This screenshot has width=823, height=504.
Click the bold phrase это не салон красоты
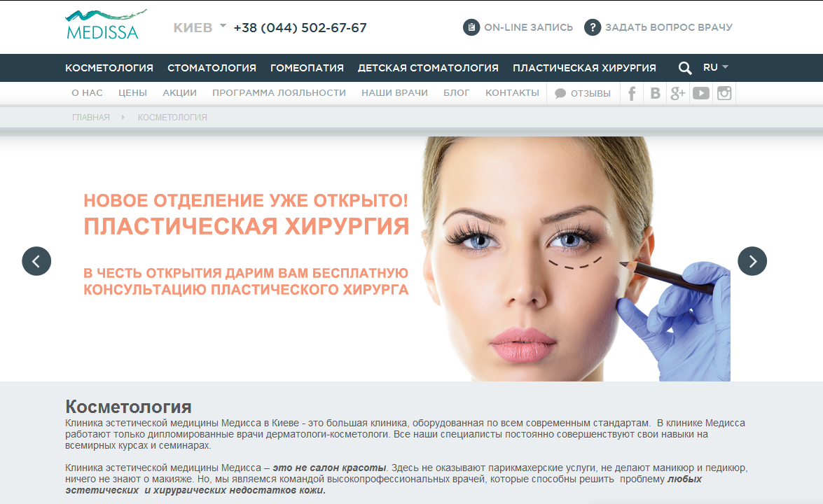pyautogui.click(x=329, y=468)
